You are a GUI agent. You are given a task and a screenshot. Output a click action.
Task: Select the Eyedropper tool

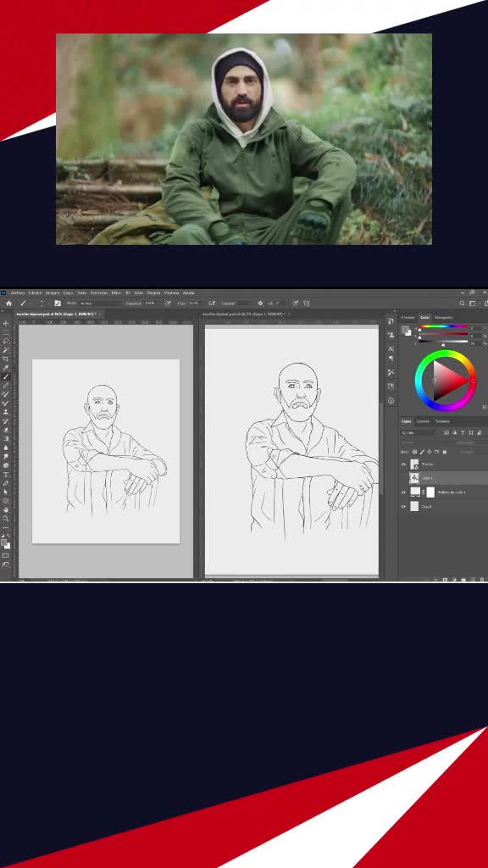6,368
